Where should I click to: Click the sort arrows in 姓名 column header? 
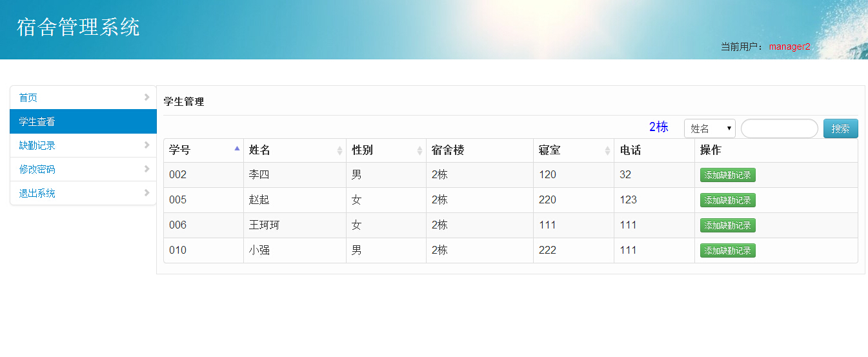[339, 150]
